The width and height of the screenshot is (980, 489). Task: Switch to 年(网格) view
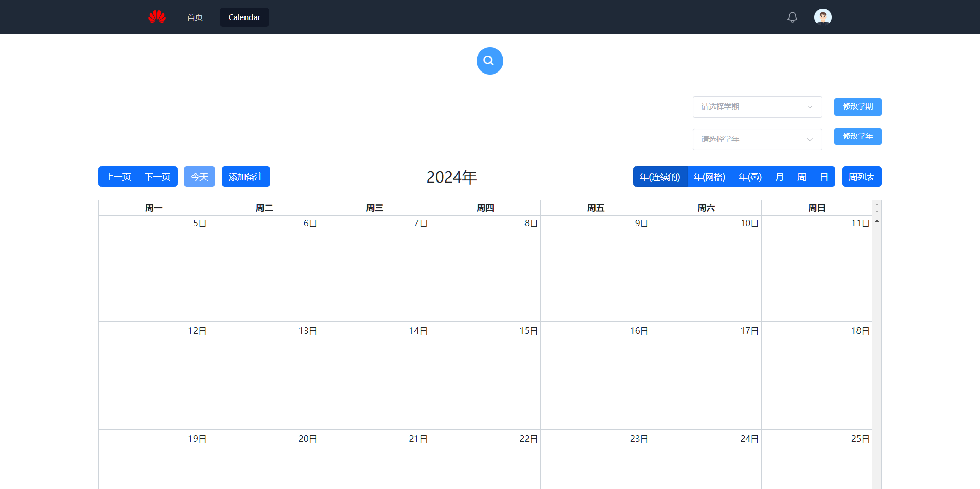coord(709,177)
